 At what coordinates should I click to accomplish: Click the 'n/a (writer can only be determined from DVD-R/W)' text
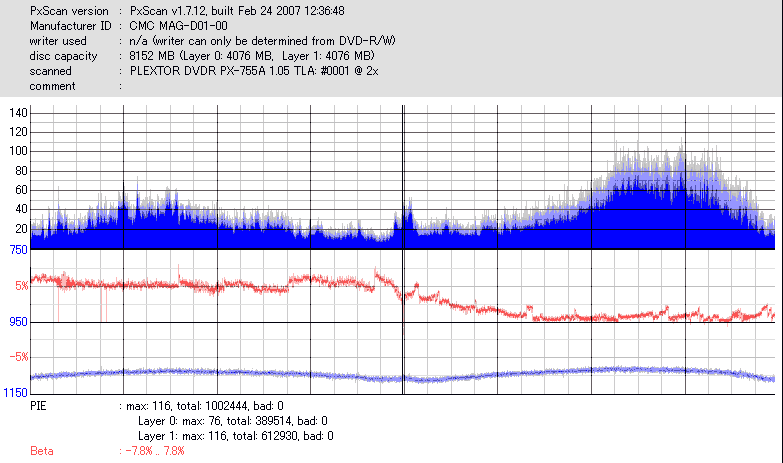(x=262, y=41)
